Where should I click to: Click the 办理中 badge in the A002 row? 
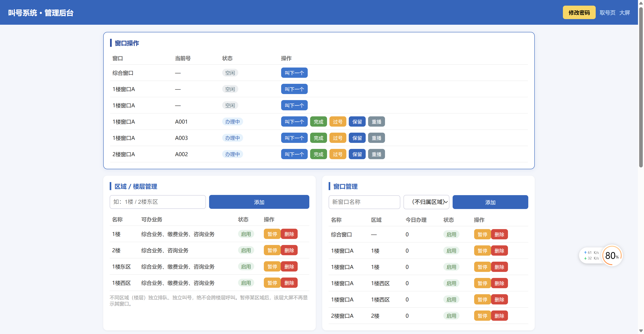coord(232,154)
